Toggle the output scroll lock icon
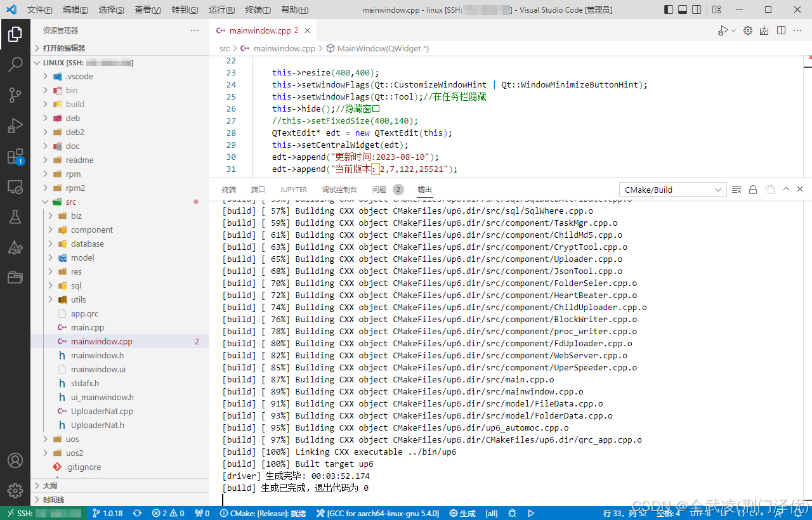Screen dimensions: 812x520 click(753, 190)
